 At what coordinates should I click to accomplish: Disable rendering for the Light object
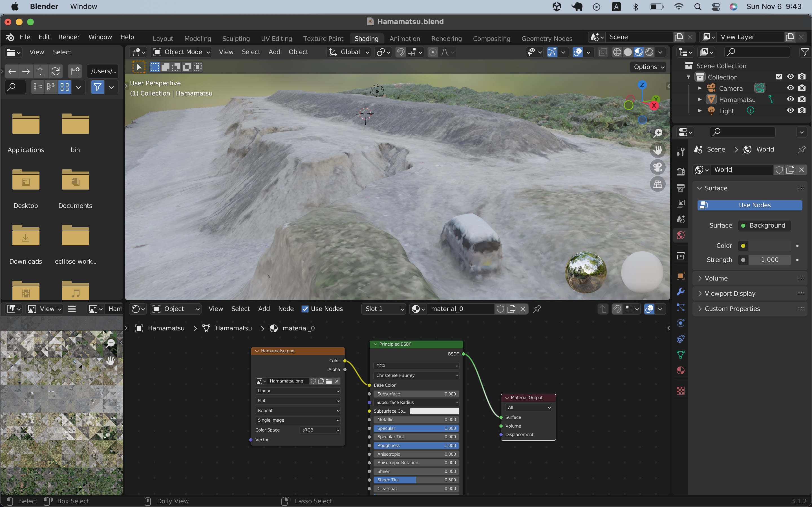point(802,110)
